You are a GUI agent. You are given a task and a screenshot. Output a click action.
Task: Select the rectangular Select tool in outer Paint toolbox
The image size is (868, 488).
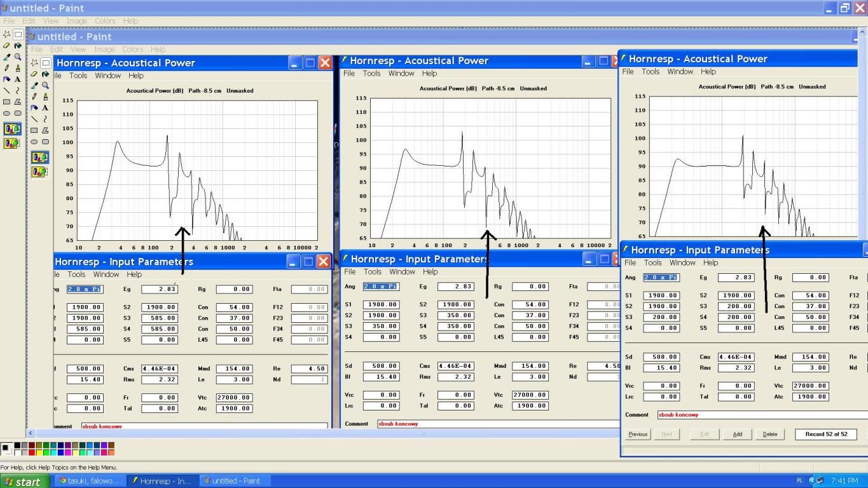pyautogui.click(x=18, y=34)
